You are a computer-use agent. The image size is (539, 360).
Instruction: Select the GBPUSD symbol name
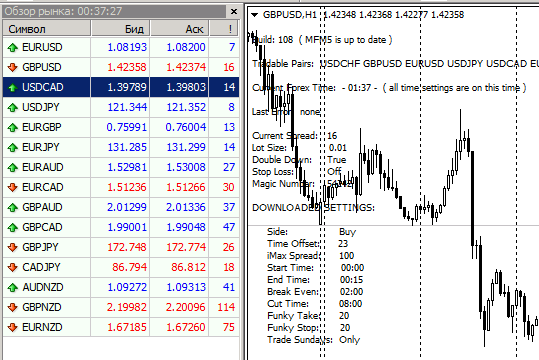click(x=42, y=67)
